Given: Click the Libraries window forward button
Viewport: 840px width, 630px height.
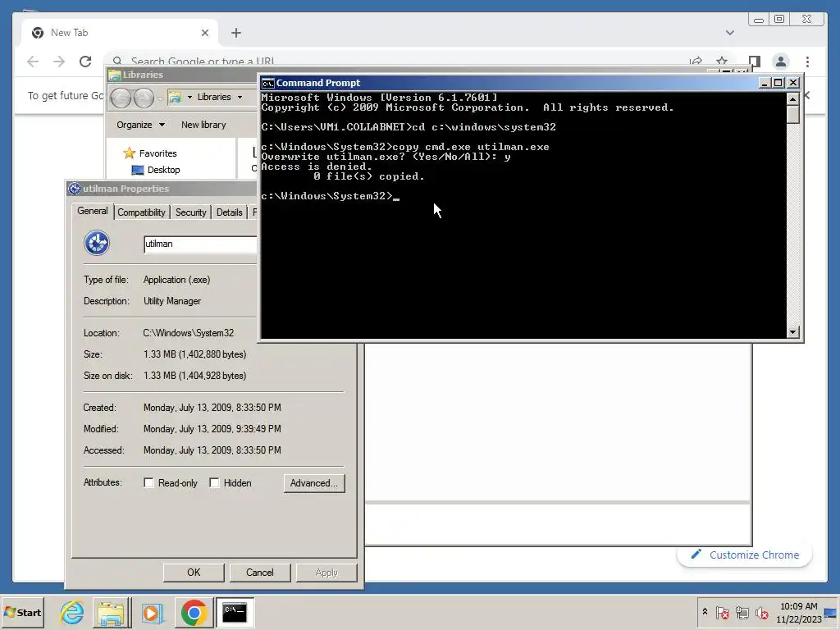Looking at the screenshot, I should 144,98.
